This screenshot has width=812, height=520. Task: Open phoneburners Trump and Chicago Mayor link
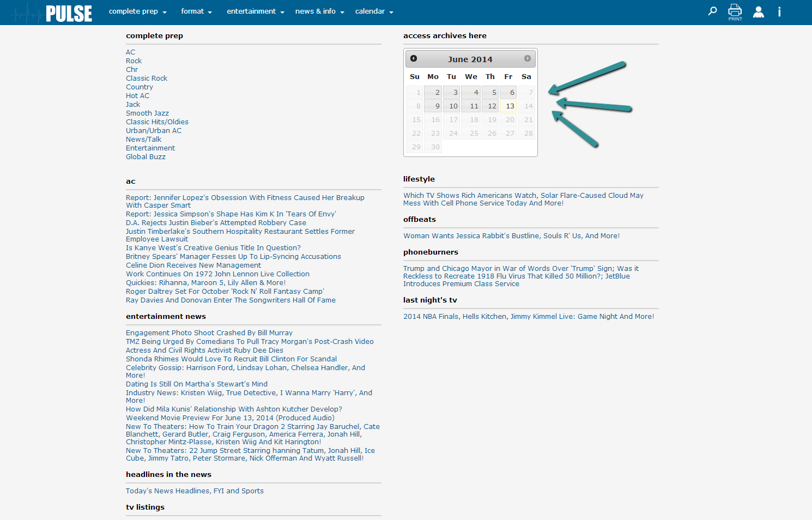click(x=521, y=276)
